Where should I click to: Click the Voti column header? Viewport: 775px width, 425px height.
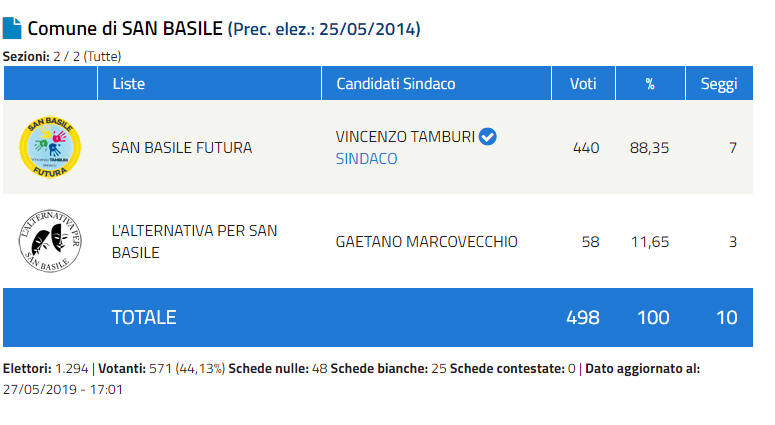click(x=583, y=84)
